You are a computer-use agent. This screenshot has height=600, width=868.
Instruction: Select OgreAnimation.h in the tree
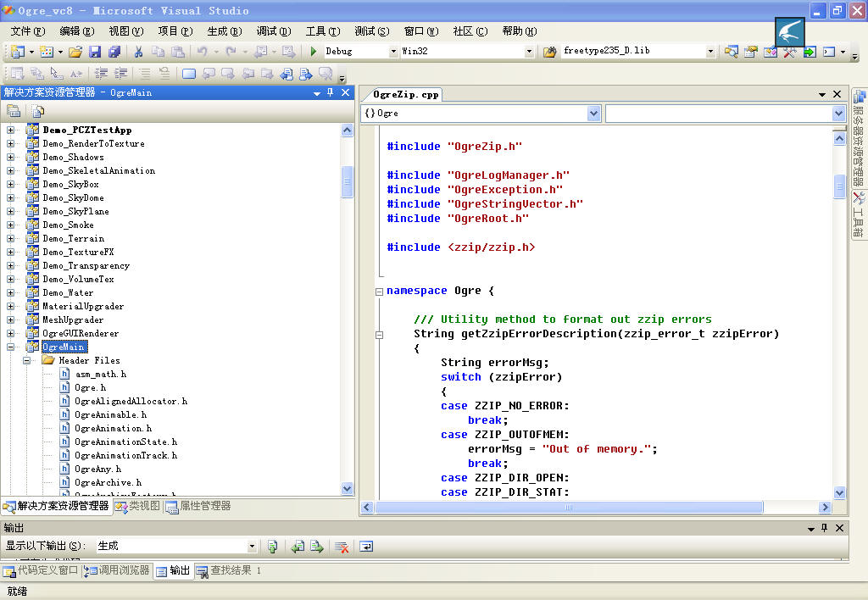click(114, 429)
